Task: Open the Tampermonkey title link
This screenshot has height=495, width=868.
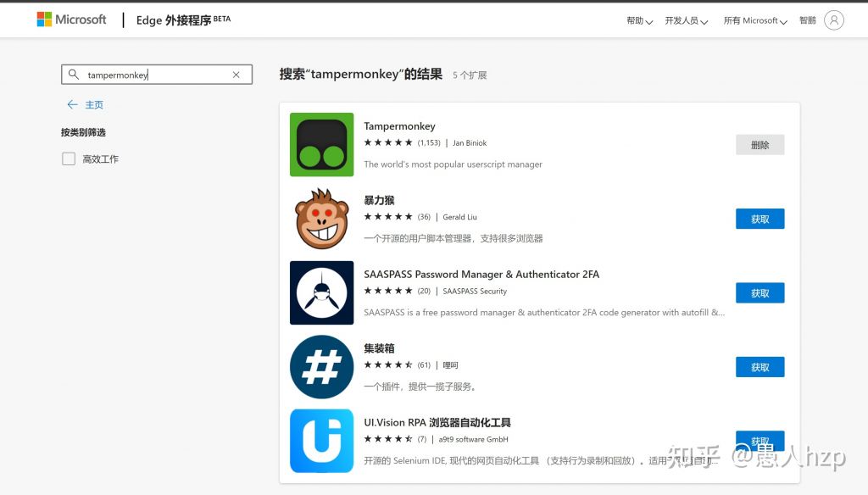Action: [399, 126]
